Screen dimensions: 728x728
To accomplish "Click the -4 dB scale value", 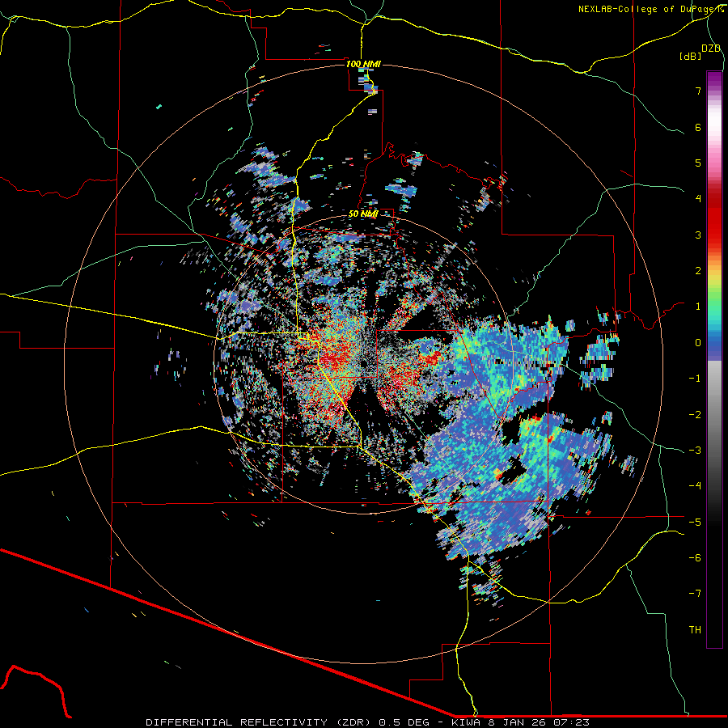I will pyautogui.click(x=695, y=486).
